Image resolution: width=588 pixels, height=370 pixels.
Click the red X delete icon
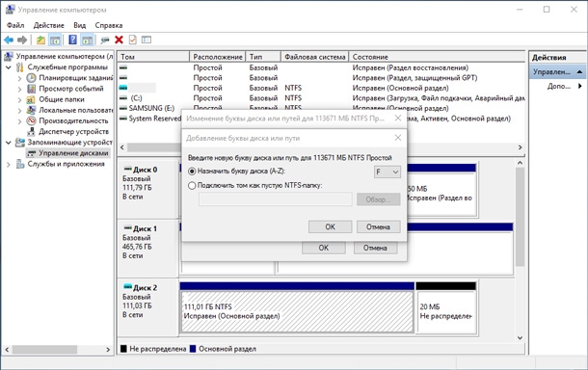point(119,40)
